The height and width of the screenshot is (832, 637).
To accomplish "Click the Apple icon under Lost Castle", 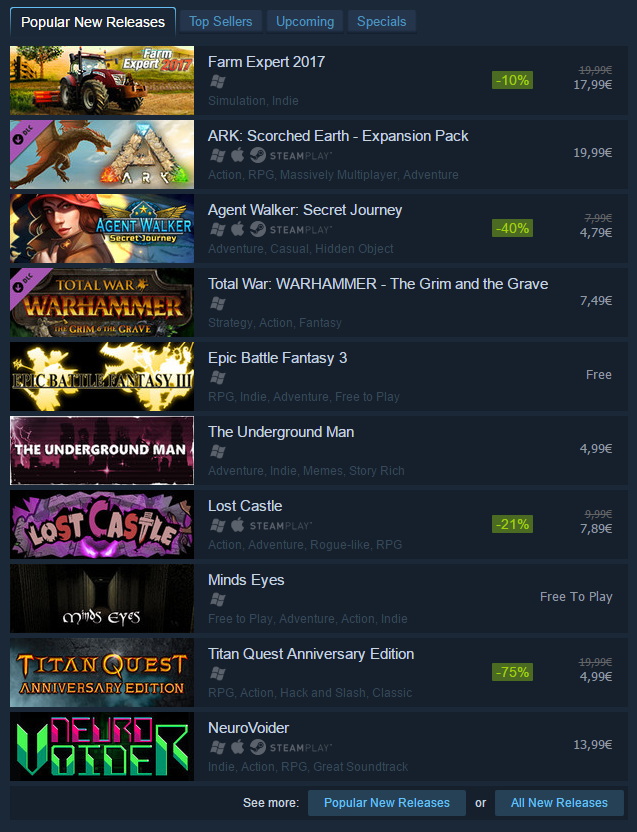I will [x=238, y=525].
